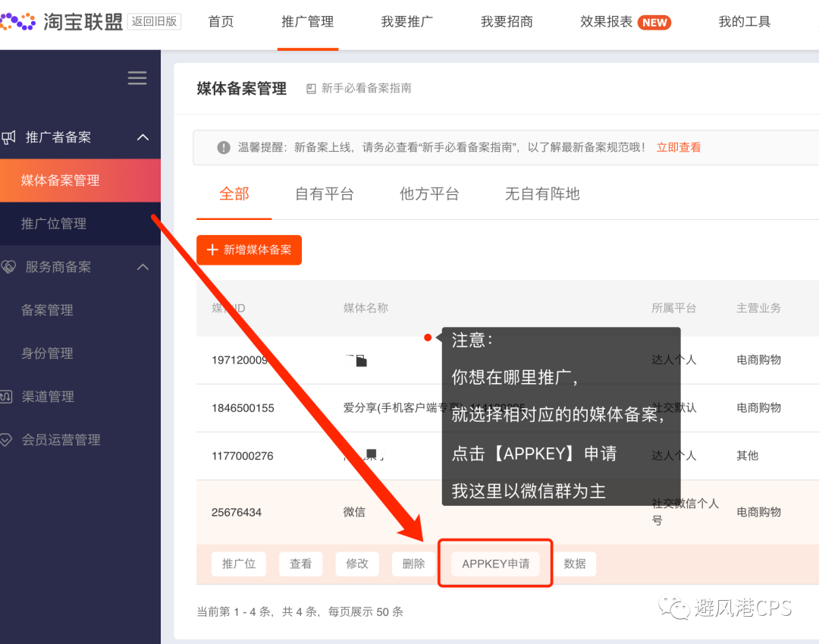Switch to the 全部 tab
The height and width of the screenshot is (644, 819).
click(x=234, y=193)
